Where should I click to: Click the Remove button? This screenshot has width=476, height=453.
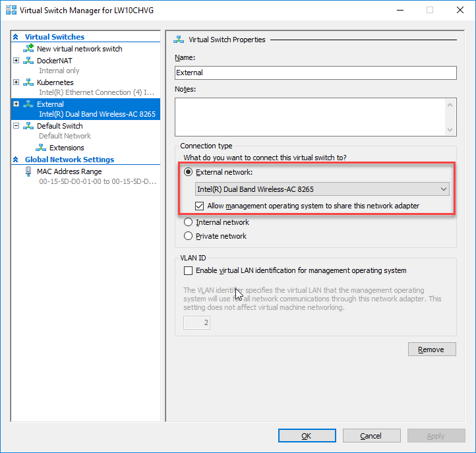coord(432,349)
